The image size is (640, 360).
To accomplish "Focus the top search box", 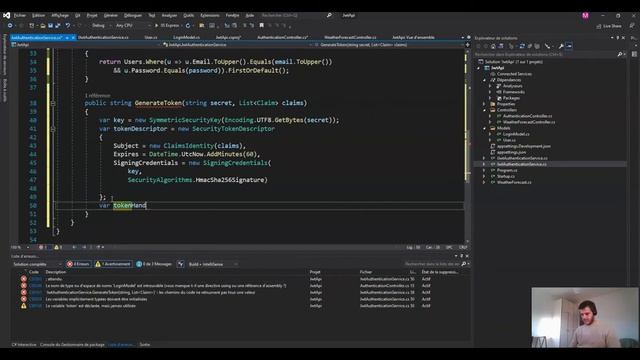I will pyautogui.click(x=297, y=16).
